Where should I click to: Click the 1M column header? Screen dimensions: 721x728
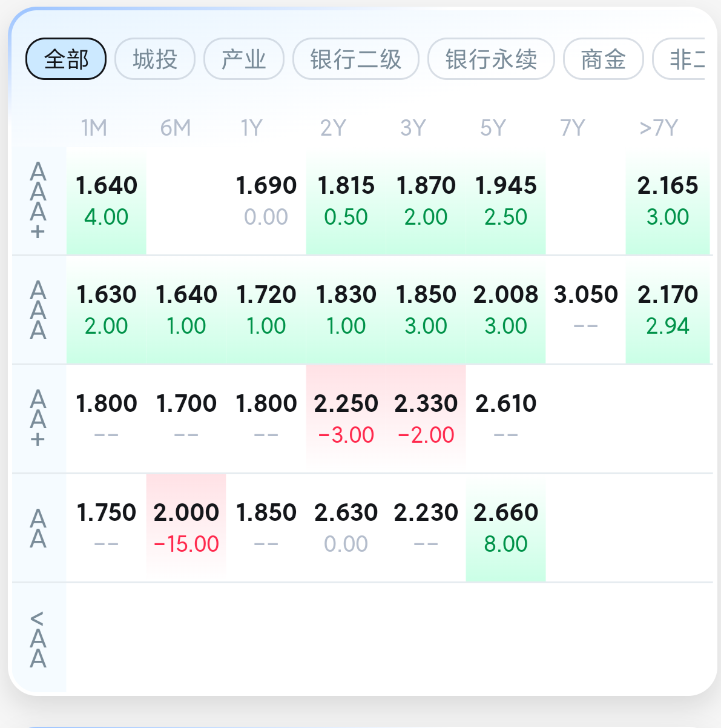point(94,128)
